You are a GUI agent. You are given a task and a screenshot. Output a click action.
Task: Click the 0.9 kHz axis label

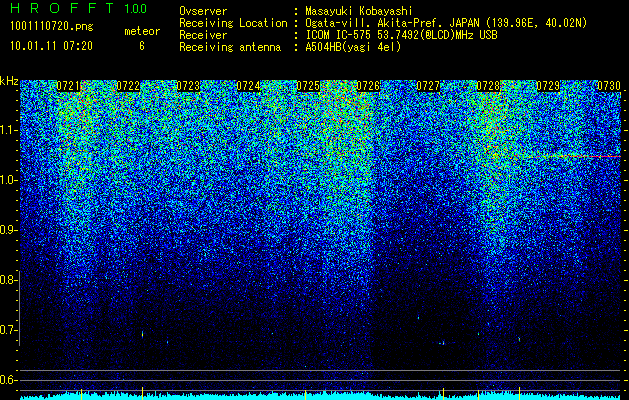[8, 230]
